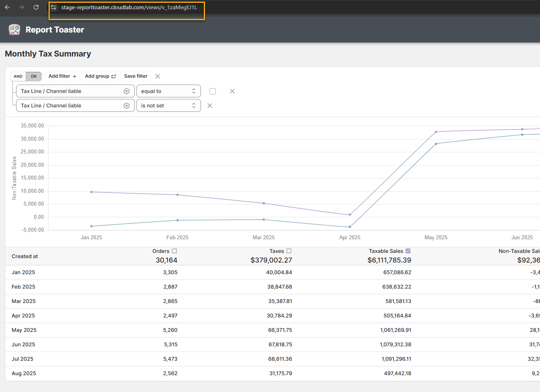The width and height of the screenshot is (540, 392).
Task: Remove the 'is not set' filter row
Action: (x=209, y=106)
